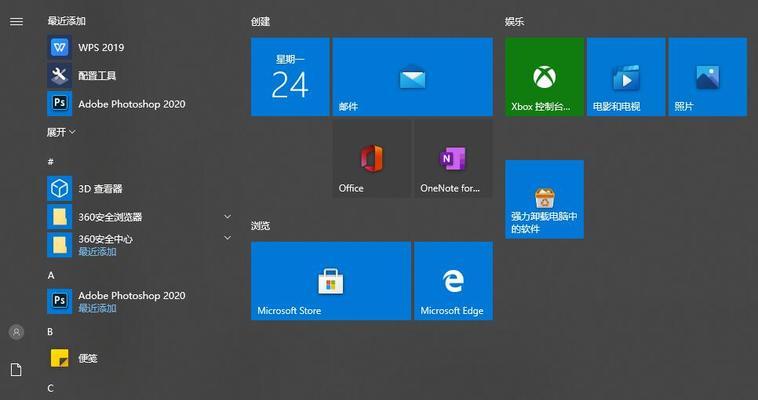Open the Office tile
The height and width of the screenshot is (400, 758).
[372, 159]
